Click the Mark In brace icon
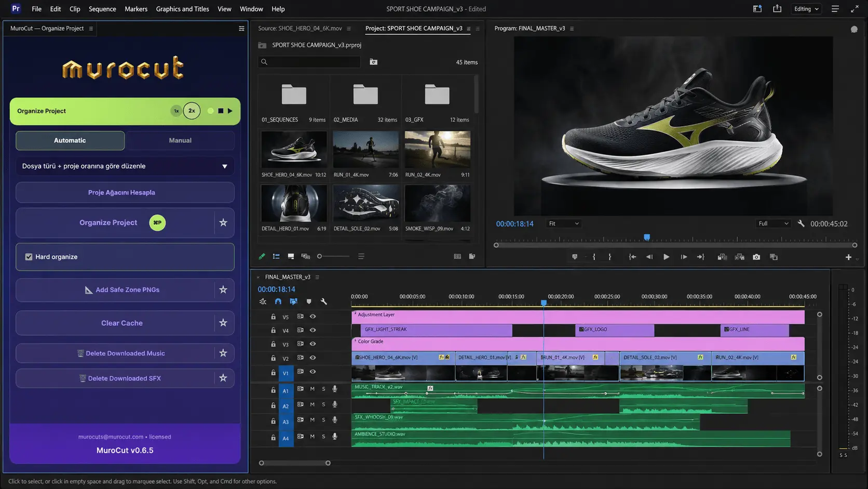The height and width of the screenshot is (489, 868). point(594,257)
